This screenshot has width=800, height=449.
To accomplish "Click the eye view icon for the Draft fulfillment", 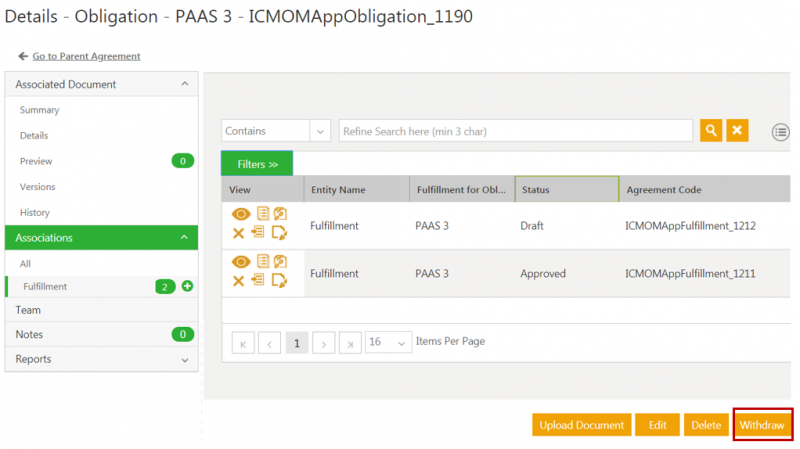I will (x=240, y=214).
